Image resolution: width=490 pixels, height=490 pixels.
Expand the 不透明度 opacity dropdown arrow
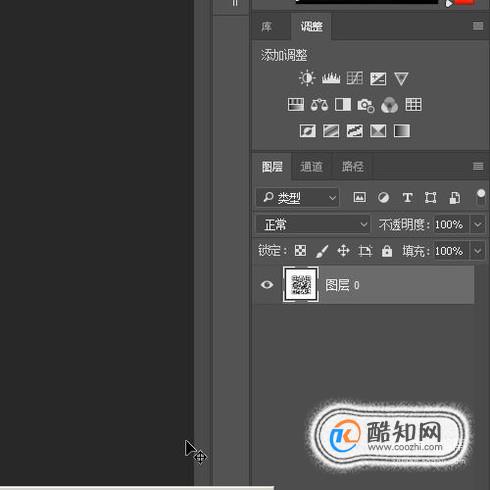click(477, 224)
